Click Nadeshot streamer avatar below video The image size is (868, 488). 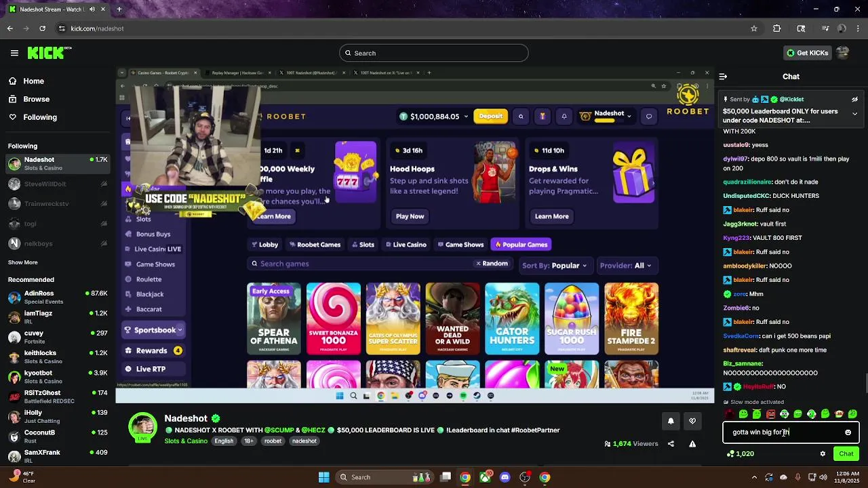click(142, 427)
